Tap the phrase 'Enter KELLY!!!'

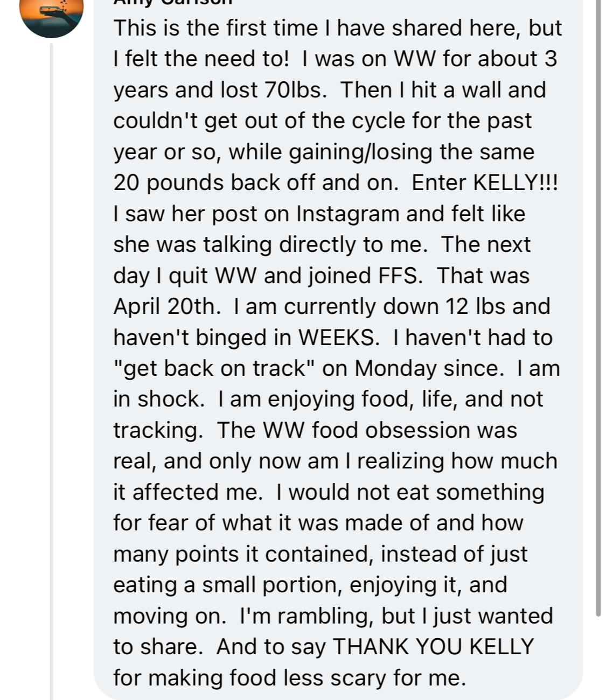click(485, 183)
